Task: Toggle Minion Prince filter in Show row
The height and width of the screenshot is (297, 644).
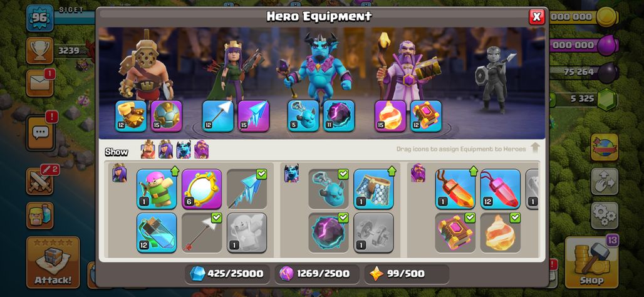Action: click(x=183, y=150)
